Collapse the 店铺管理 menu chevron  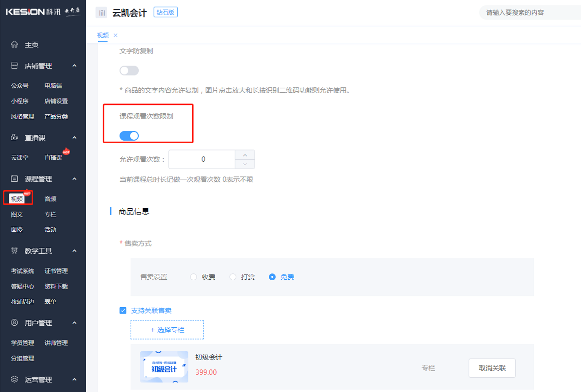[74, 66]
